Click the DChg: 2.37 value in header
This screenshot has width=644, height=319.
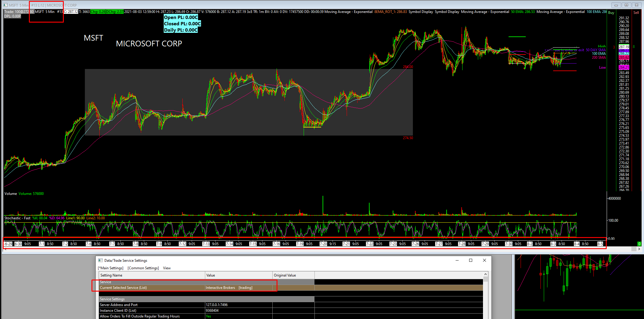click(115, 12)
